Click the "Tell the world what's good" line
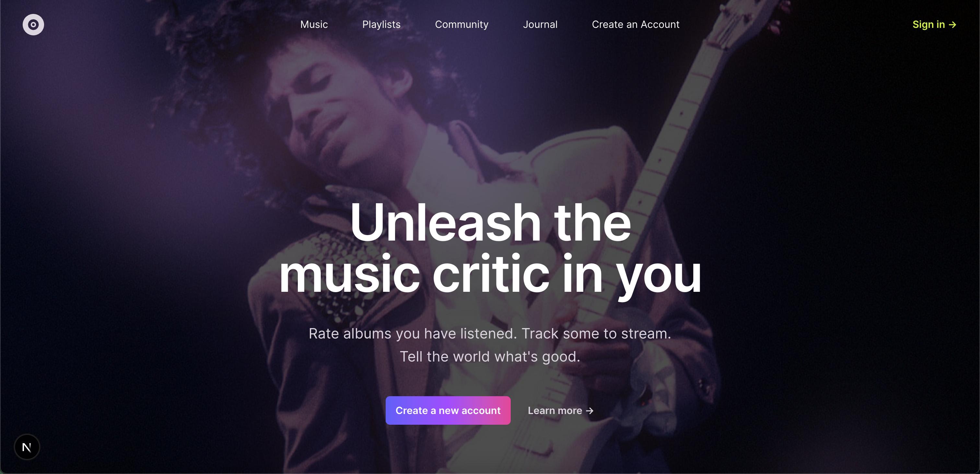980x474 pixels. (490, 357)
